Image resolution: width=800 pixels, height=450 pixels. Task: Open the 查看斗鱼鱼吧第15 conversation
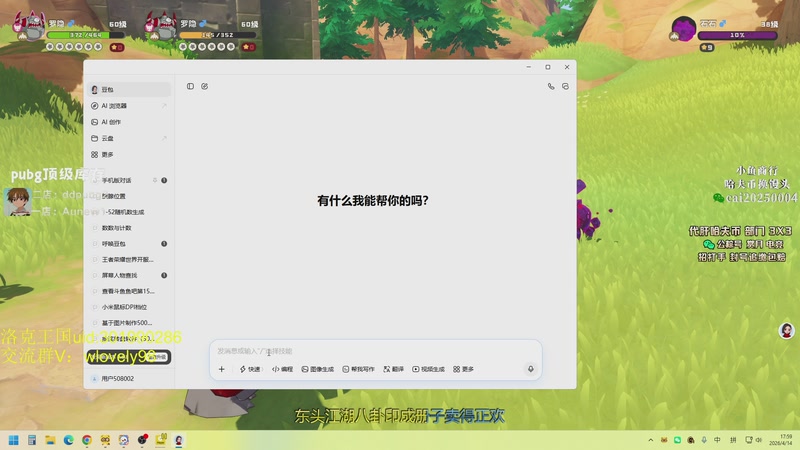pyautogui.click(x=129, y=291)
